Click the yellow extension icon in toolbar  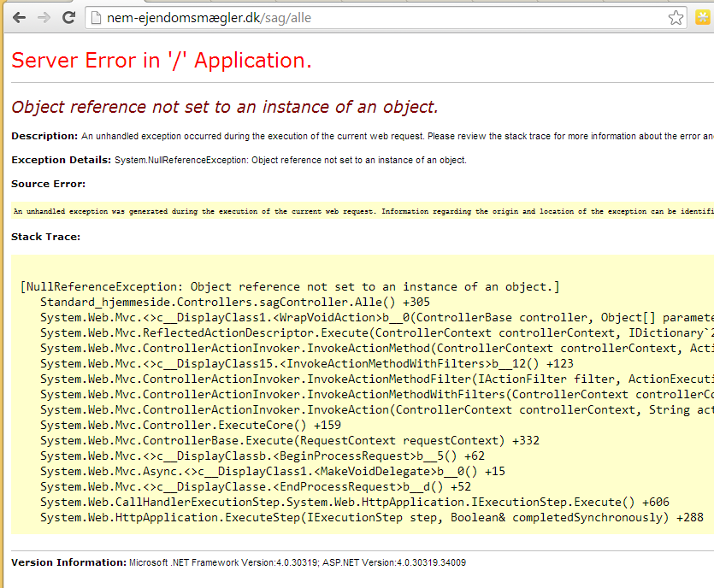tap(702, 18)
